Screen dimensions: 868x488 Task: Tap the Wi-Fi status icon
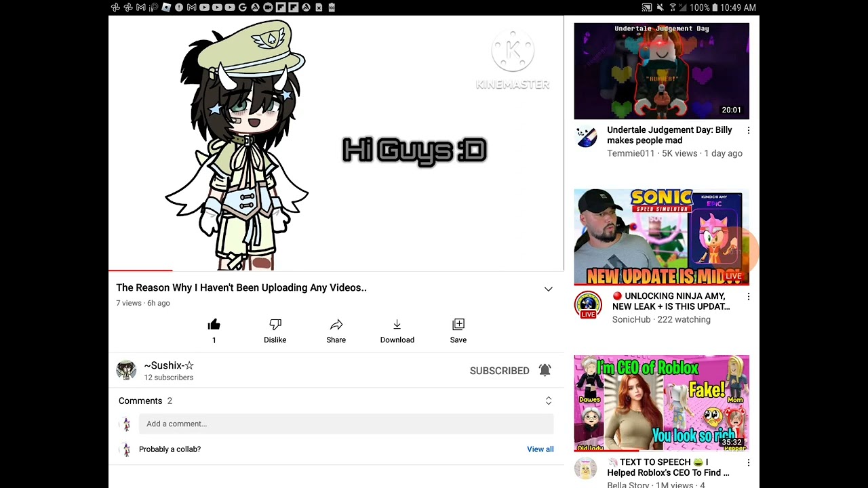[673, 7]
